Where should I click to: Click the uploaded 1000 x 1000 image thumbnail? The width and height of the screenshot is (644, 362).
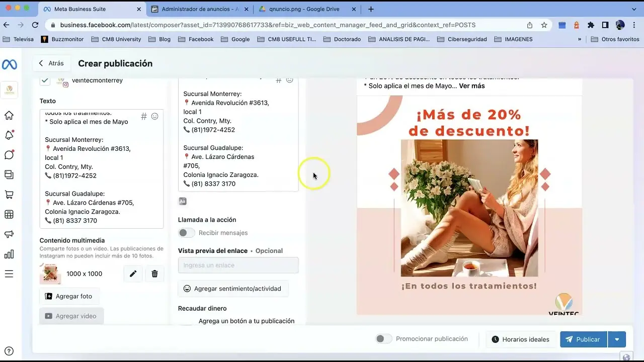coord(50,274)
